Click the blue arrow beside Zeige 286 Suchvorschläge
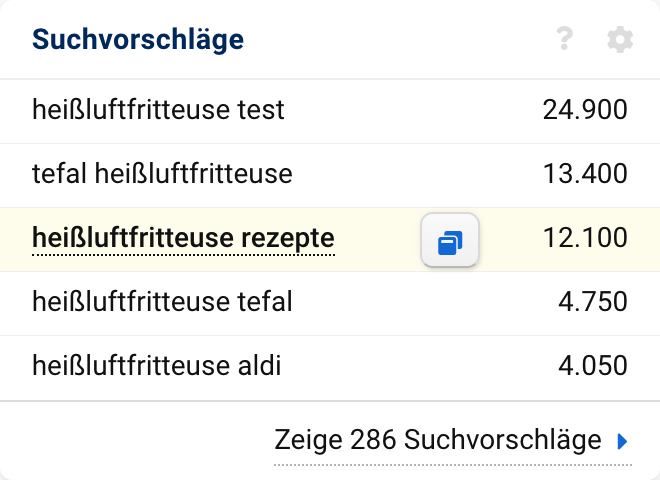The image size is (660, 480). click(621, 441)
